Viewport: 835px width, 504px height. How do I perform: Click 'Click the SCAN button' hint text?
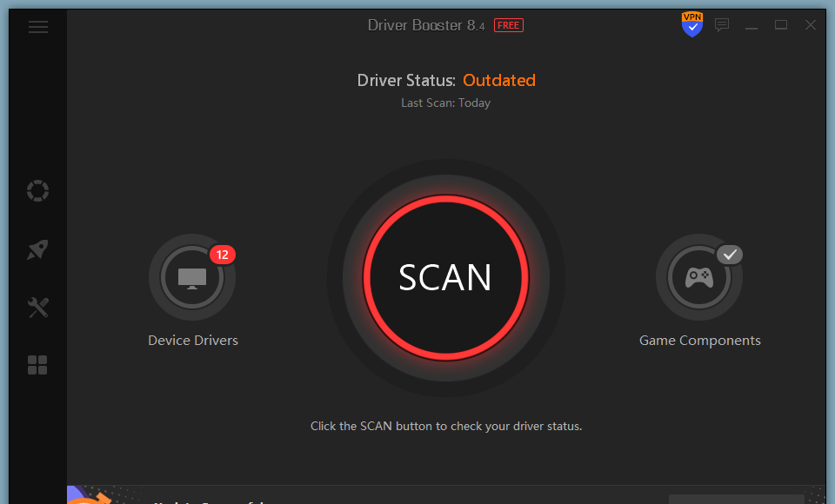[x=445, y=427]
